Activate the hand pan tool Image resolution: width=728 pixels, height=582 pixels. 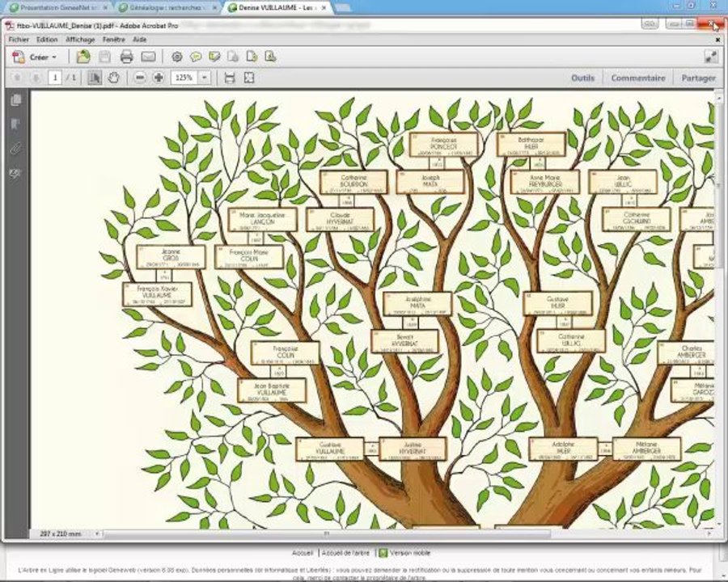pos(114,78)
